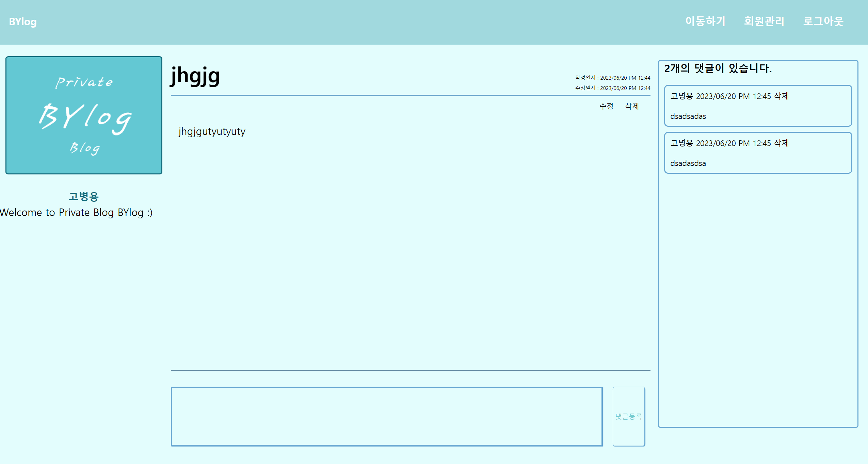Click the BYlog logo in header

click(x=23, y=22)
